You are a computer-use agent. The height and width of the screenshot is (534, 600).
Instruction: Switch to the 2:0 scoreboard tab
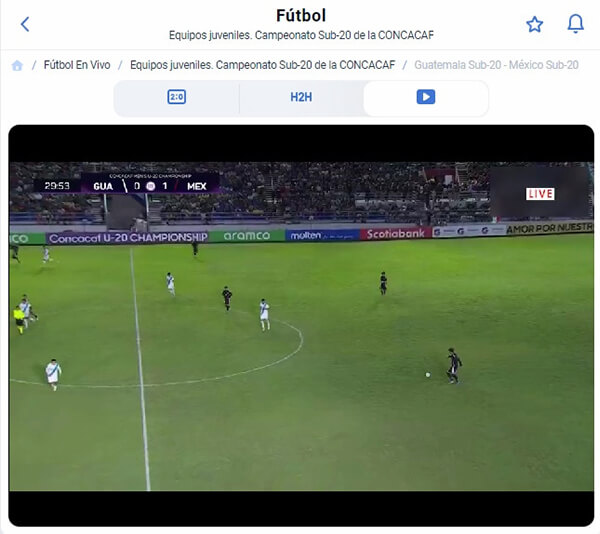pyautogui.click(x=176, y=97)
